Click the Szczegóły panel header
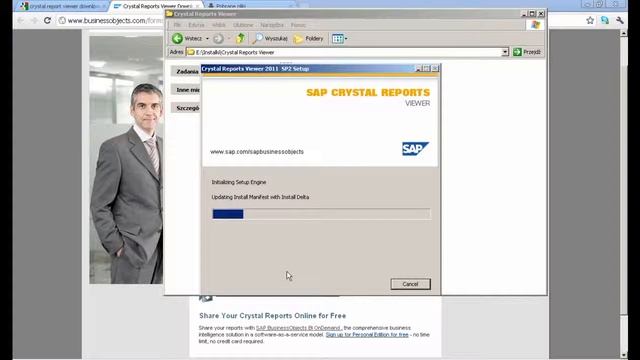The image size is (640, 360). (x=186, y=108)
